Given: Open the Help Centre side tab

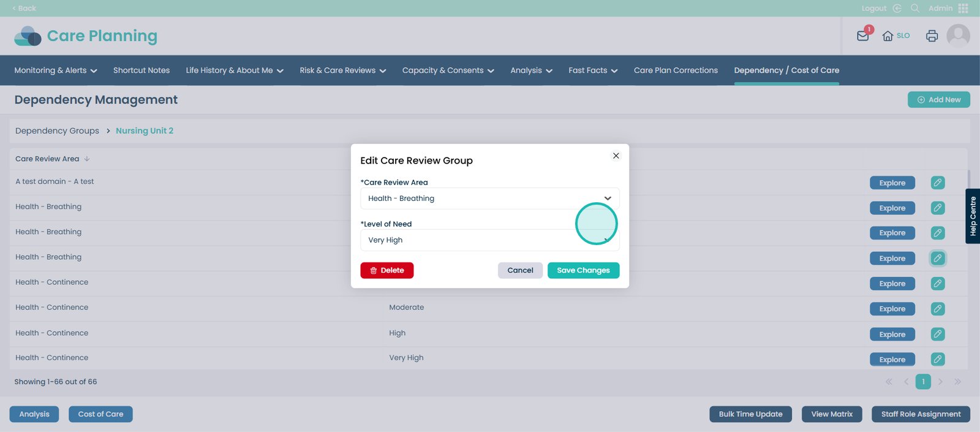Looking at the screenshot, I should [x=973, y=216].
